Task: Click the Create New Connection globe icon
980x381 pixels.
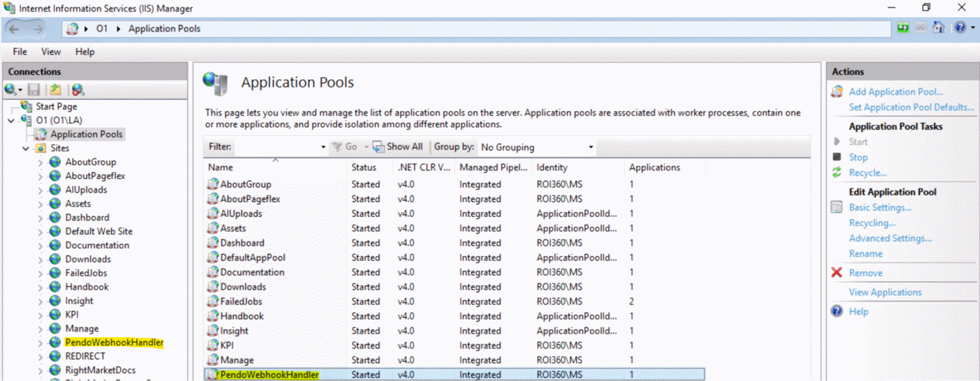Action: 11,90
